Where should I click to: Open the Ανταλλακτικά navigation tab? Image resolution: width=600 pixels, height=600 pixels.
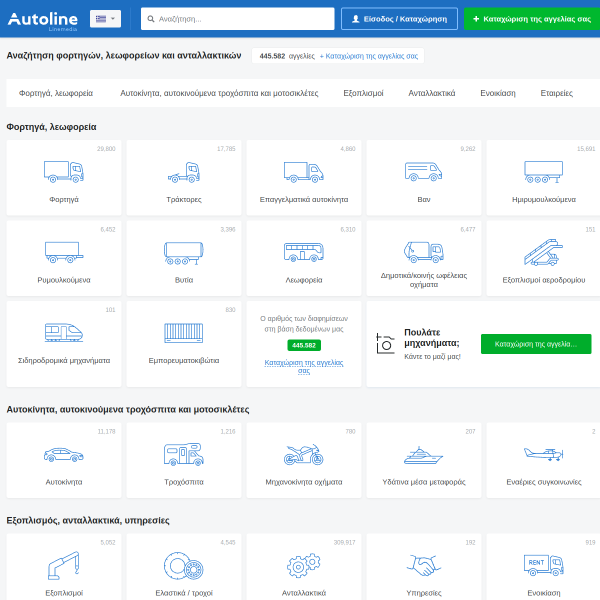coord(432,93)
